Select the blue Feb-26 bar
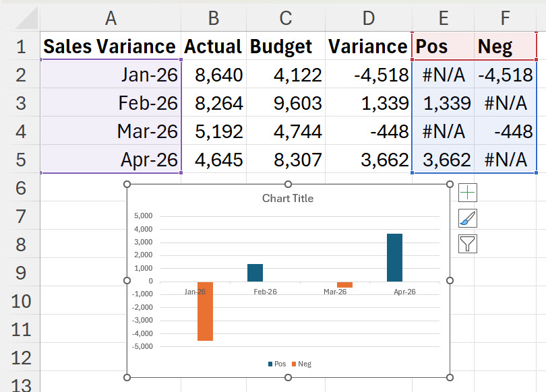 click(x=255, y=273)
